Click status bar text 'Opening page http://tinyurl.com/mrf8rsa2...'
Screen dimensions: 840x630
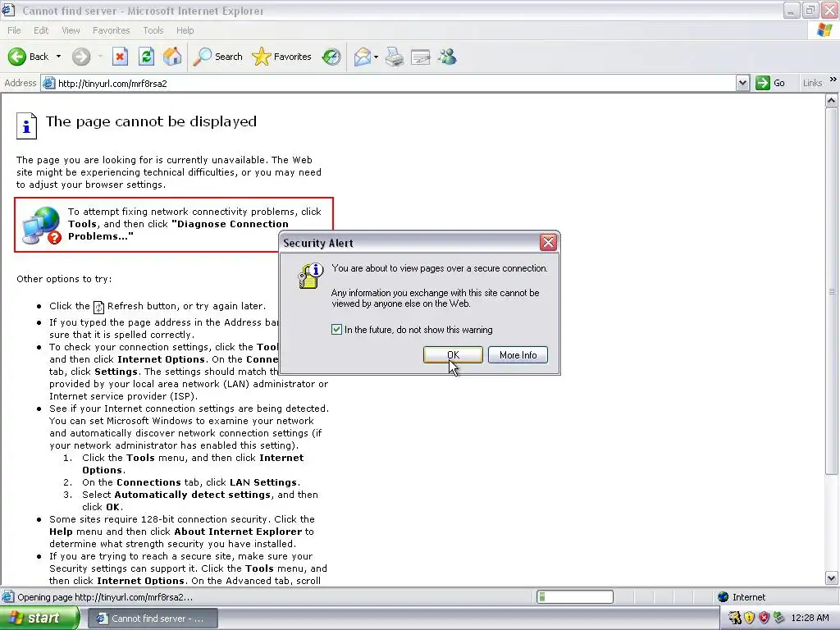[x=105, y=597]
